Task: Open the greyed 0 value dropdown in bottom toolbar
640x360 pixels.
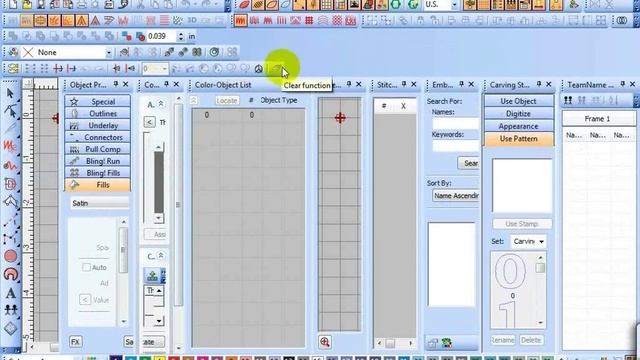Action: pos(164,69)
